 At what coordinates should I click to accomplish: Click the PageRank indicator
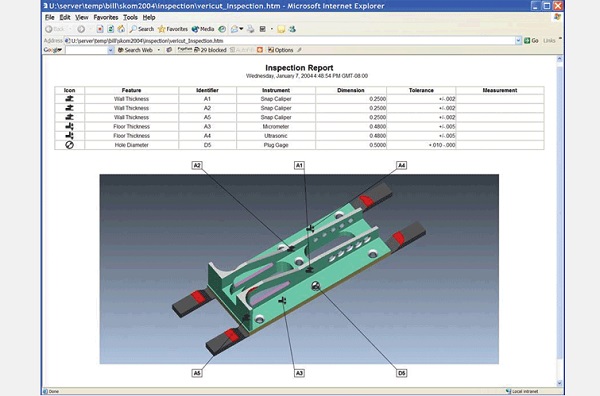(184, 50)
